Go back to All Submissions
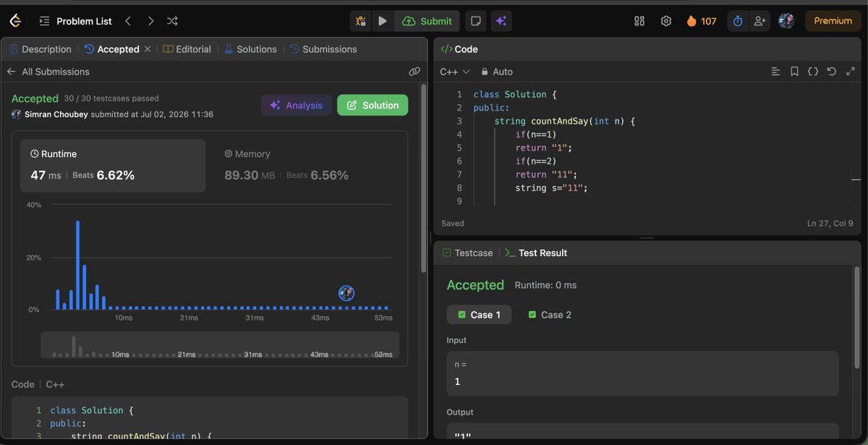The width and height of the screenshot is (868, 445). (48, 72)
